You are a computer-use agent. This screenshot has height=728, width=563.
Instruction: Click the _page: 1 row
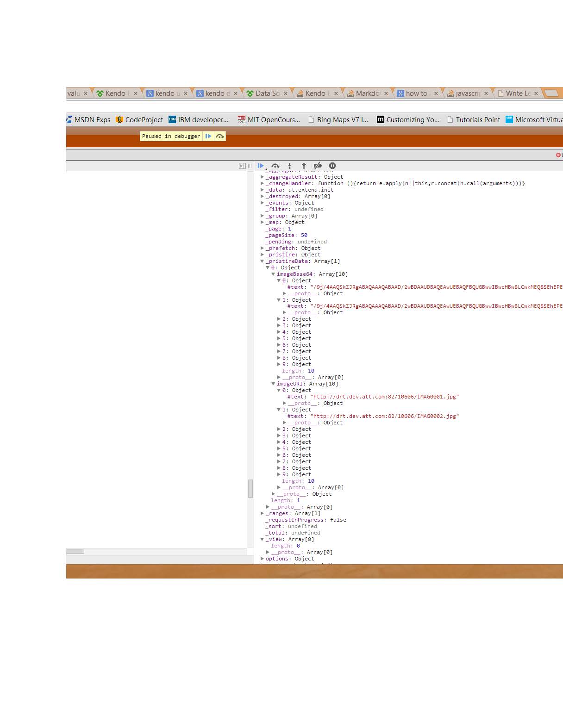(278, 229)
